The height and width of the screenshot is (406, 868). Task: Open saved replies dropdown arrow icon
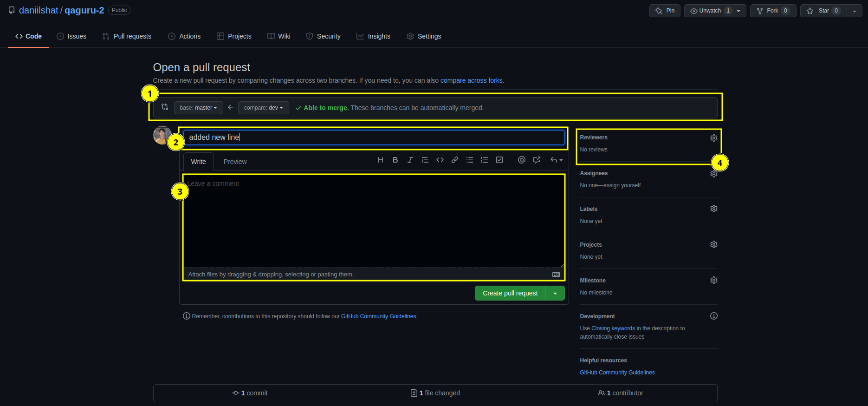point(557,160)
